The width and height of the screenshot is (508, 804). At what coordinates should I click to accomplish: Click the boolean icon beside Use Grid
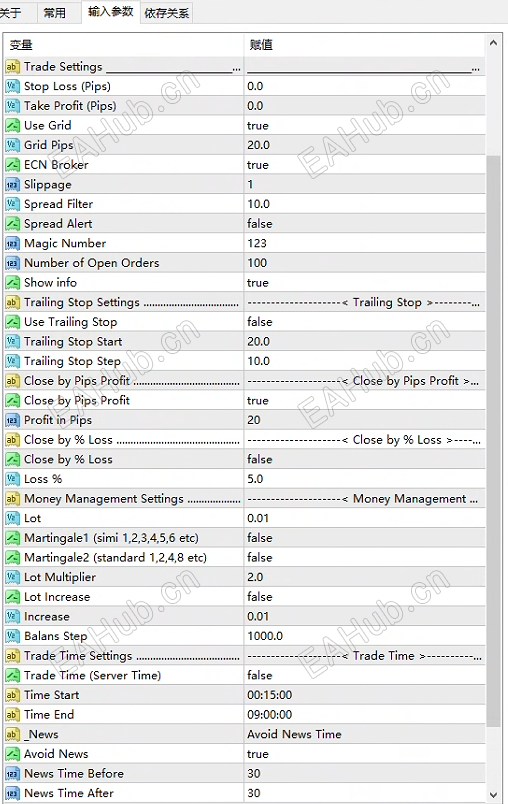12,126
